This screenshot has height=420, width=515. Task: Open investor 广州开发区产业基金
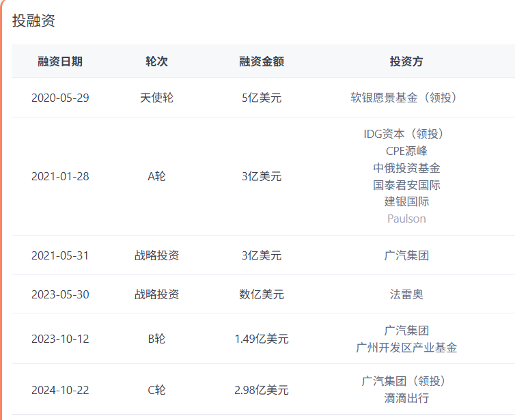406,348
